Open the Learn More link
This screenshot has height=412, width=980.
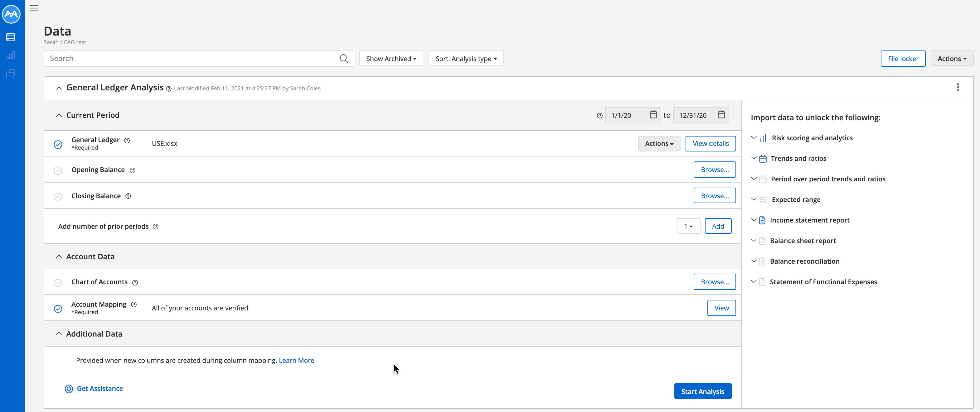point(296,360)
